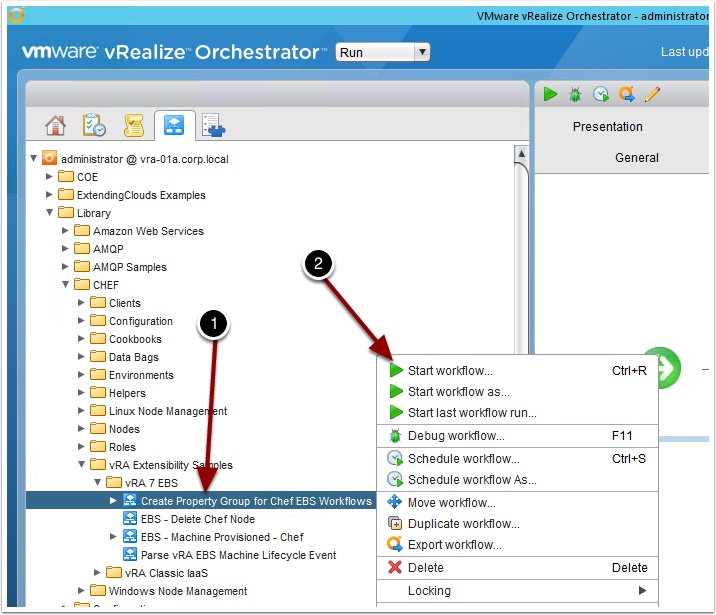This screenshot has width=716, height=615.
Task: Select the Helpers folder row
Action: tap(127, 393)
